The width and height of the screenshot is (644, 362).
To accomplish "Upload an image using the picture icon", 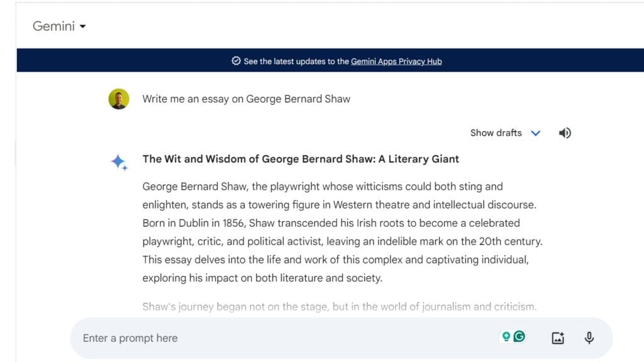I will tap(558, 337).
